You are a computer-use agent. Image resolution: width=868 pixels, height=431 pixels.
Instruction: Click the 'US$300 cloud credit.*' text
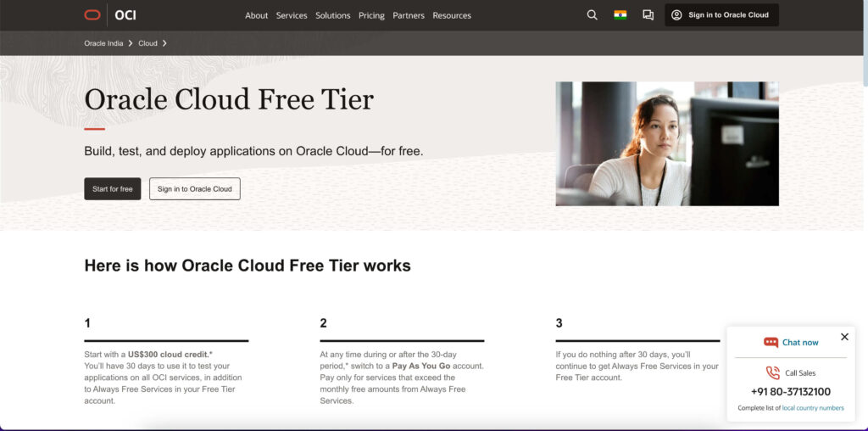coord(170,355)
